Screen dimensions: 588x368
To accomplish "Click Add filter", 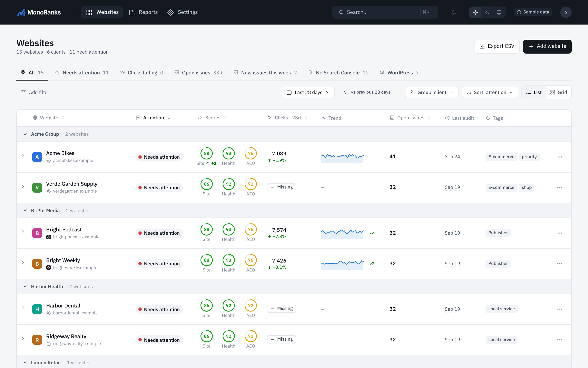I will (x=35, y=92).
